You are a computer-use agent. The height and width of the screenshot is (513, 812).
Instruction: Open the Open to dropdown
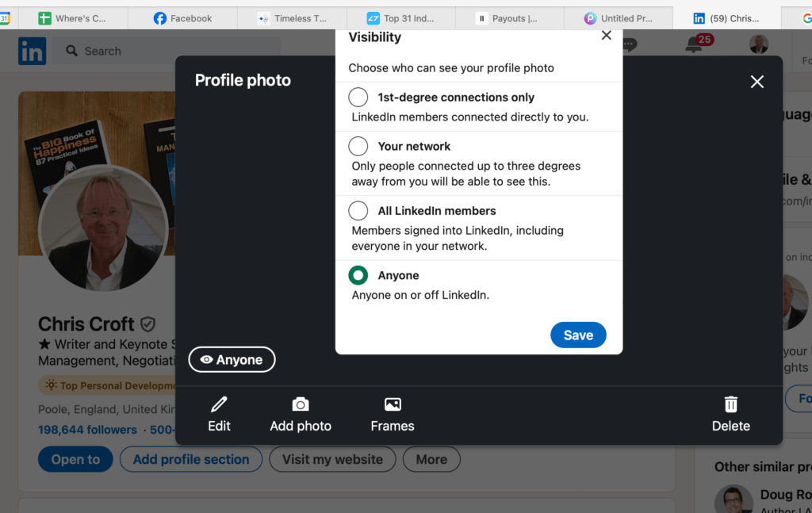pos(75,459)
